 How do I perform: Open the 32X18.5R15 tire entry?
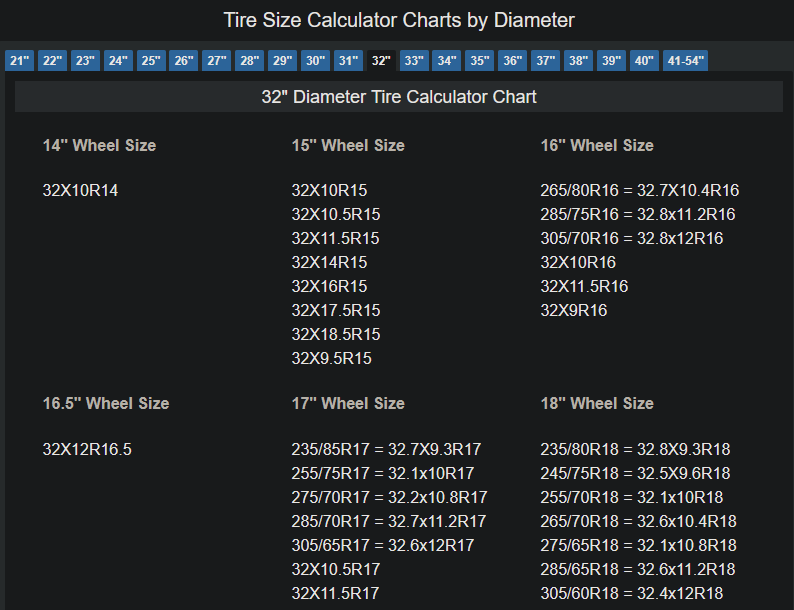(336, 334)
